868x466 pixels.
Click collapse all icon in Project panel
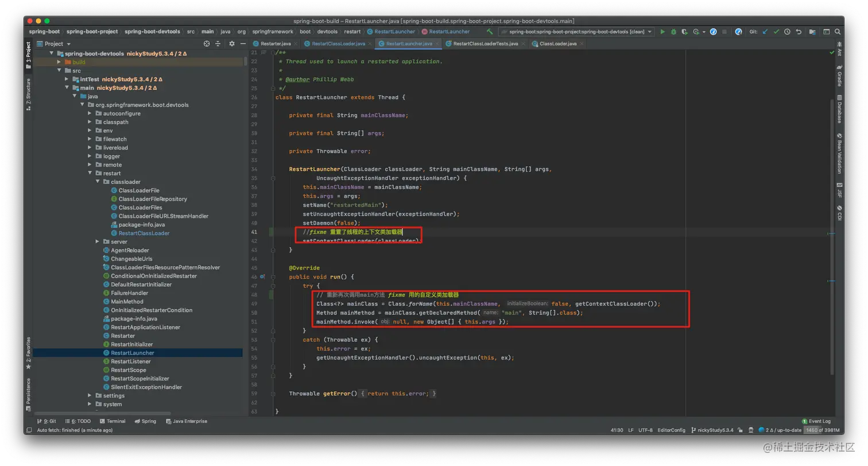tap(219, 44)
